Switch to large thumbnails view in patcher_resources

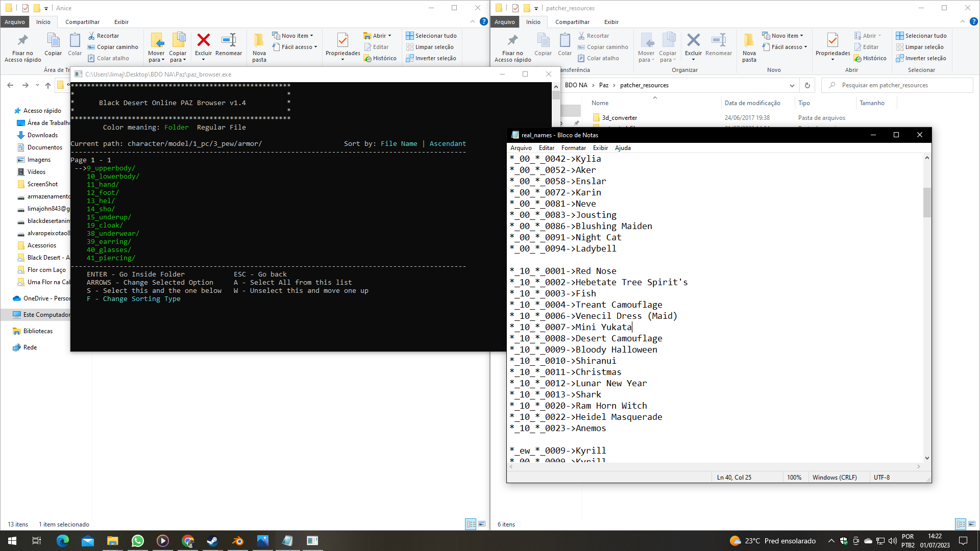tap(972, 524)
